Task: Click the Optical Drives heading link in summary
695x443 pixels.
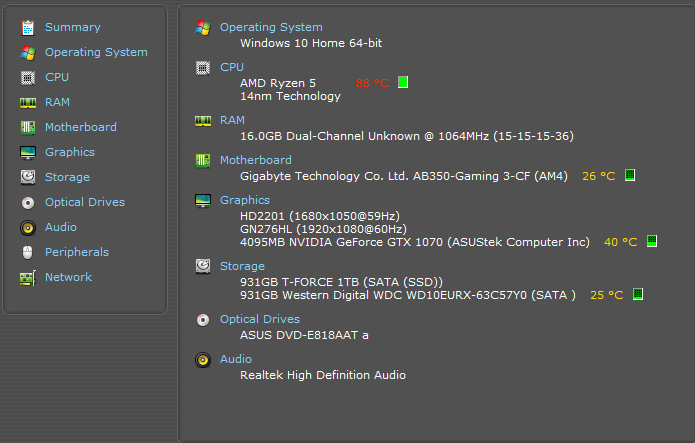Action: point(260,319)
